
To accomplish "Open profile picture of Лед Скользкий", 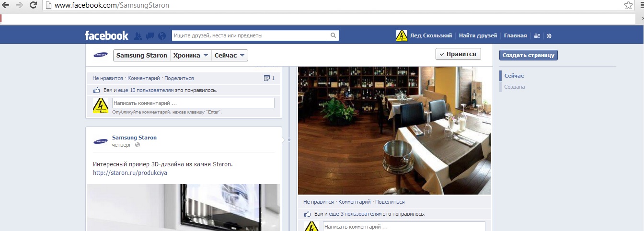I will 402,35.
